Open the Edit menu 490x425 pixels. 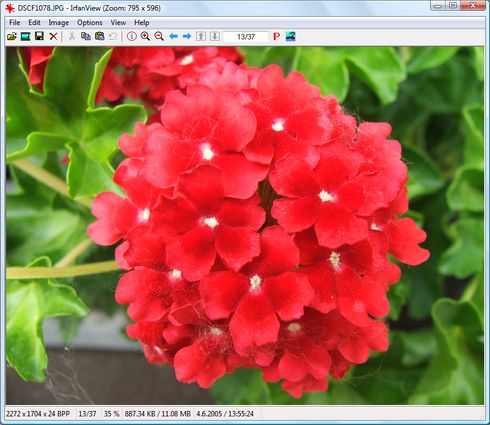tap(34, 23)
